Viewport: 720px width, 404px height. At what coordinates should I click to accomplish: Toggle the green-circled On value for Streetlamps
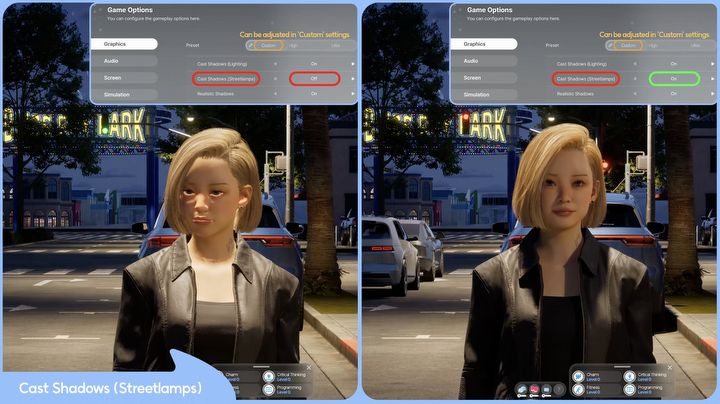[x=673, y=78]
